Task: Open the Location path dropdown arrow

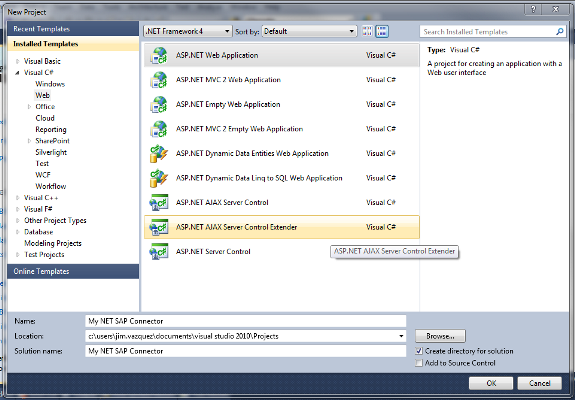Action: (x=401, y=336)
